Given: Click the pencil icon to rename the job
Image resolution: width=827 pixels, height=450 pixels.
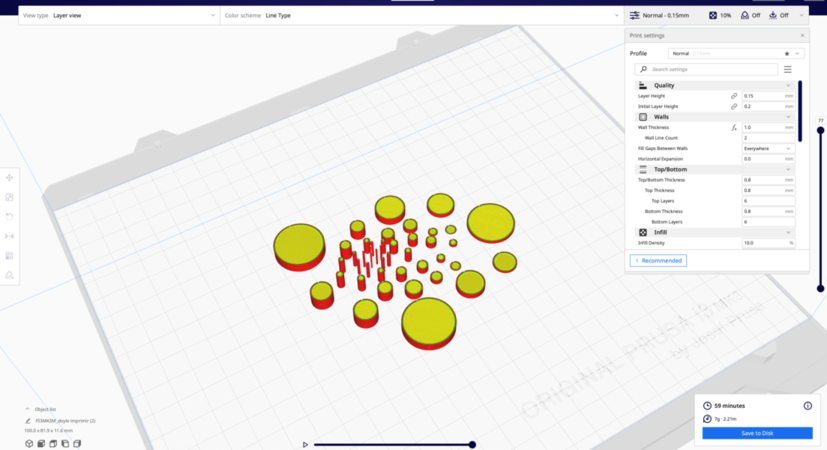Looking at the screenshot, I should (28, 421).
